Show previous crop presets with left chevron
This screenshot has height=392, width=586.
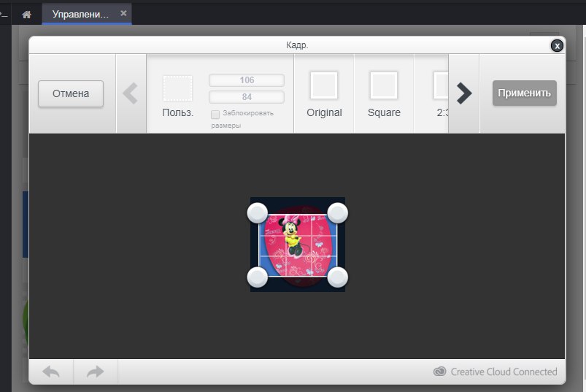tap(131, 93)
